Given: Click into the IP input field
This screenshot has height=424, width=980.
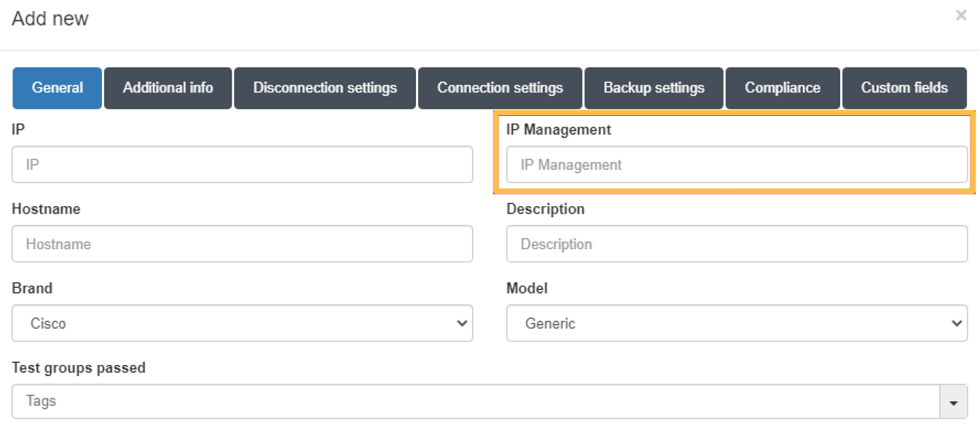Looking at the screenshot, I should click(x=242, y=165).
